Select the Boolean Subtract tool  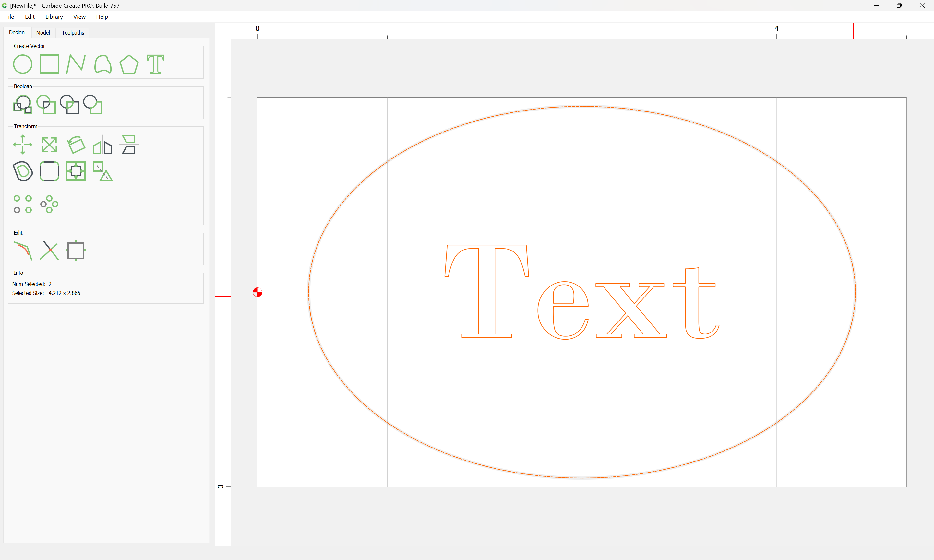47,104
